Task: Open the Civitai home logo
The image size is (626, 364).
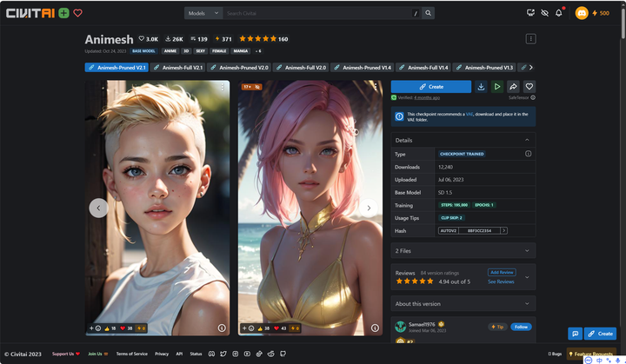Action: [30, 13]
